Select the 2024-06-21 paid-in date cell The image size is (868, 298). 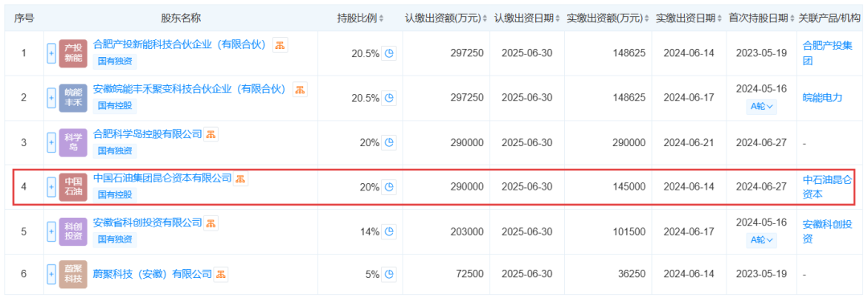(x=688, y=142)
